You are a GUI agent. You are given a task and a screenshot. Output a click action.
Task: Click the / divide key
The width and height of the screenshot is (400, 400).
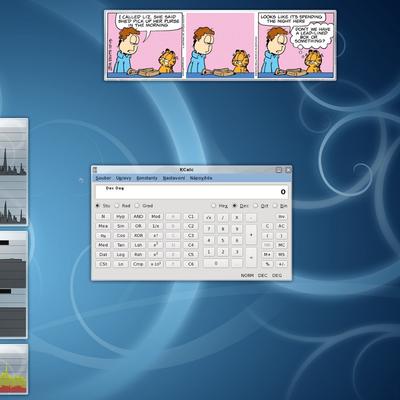point(223,218)
